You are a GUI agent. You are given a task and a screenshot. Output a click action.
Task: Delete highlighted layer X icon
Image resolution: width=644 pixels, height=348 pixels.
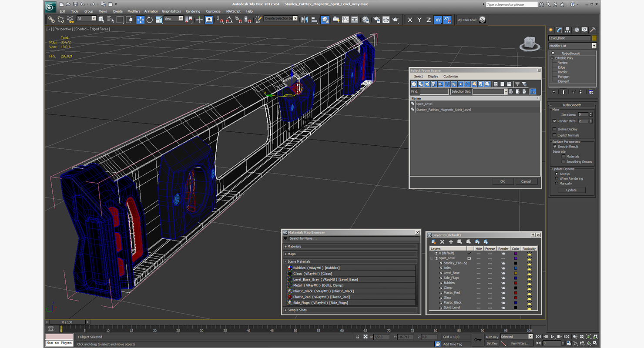point(442,241)
